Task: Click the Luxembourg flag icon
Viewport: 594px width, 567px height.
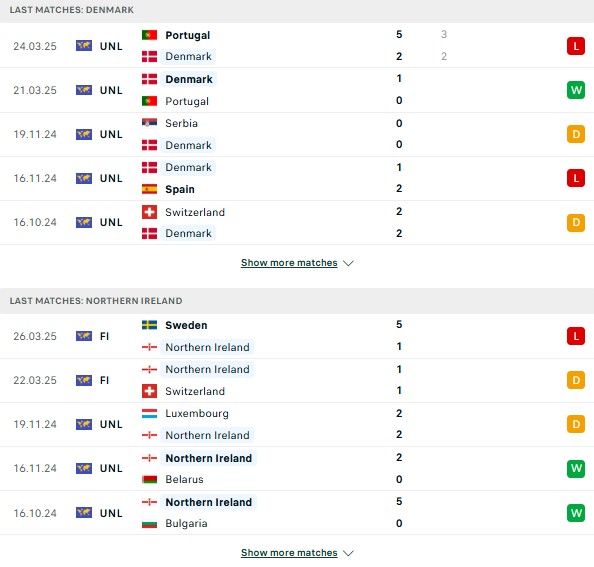Action: click(149, 413)
